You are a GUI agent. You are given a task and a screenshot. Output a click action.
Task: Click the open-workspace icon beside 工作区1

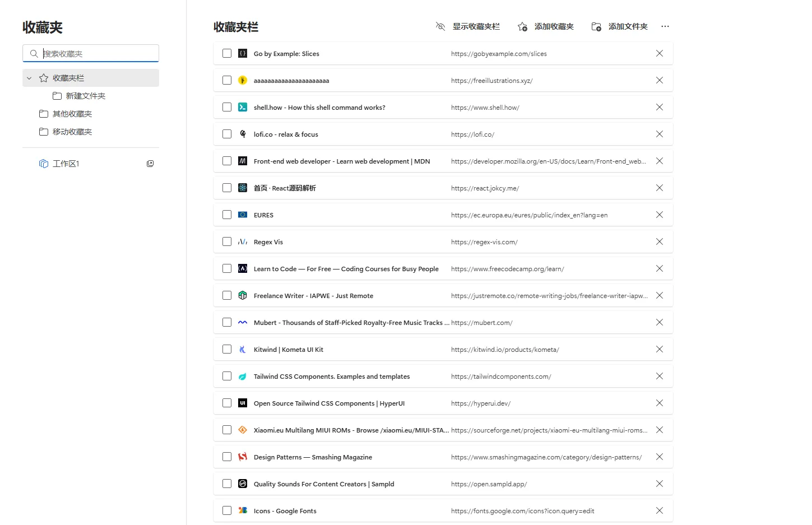[x=150, y=164]
